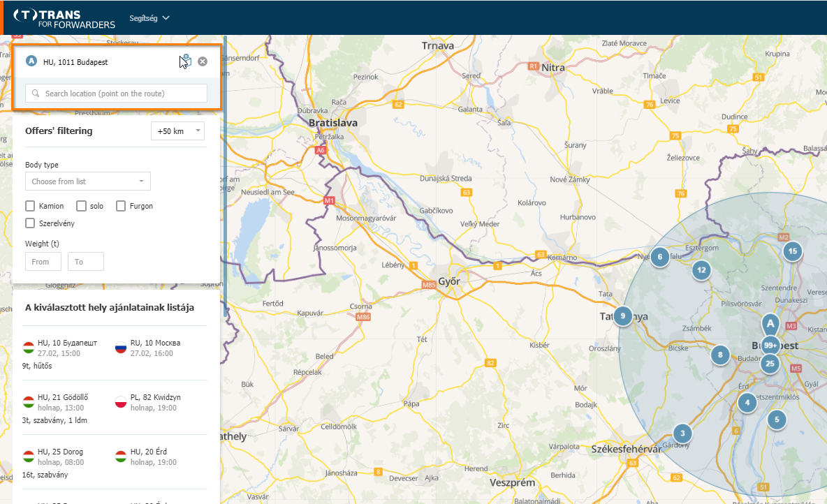Click the Weight From field
The width and height of the screenshot is (827, 504).
(x=43, y=262)
